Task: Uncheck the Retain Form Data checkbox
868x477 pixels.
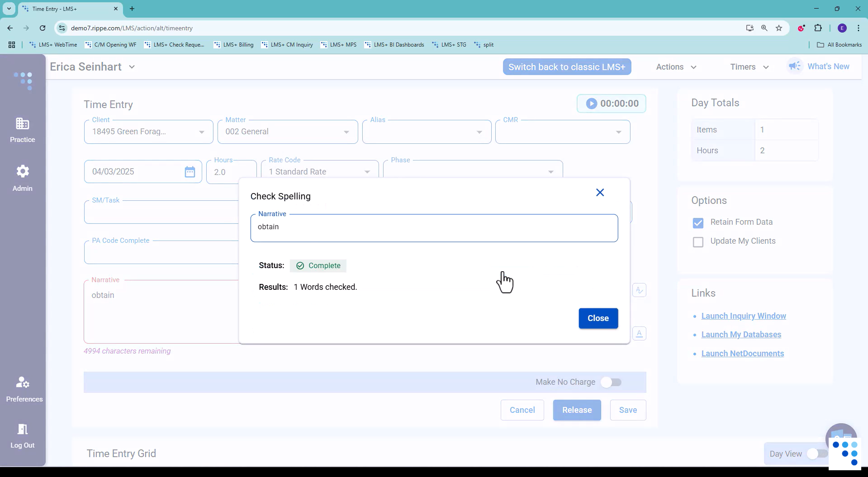Action: (x=698, y=222)
